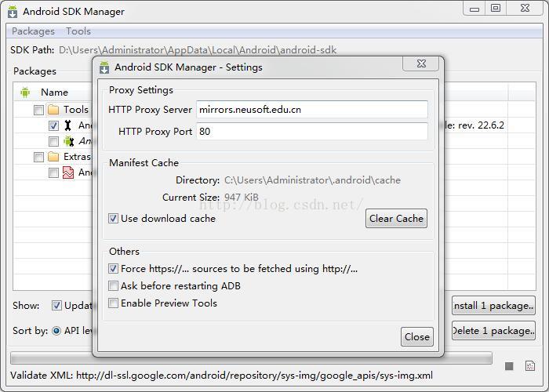Check the Tools folder checkbox

[38, 110]
